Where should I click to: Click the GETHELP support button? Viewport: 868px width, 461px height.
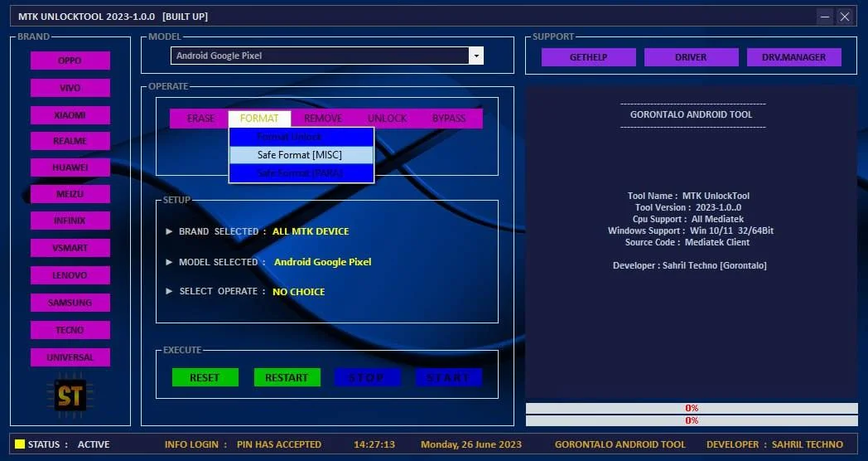pyautogui.click(x=588, y=57)
